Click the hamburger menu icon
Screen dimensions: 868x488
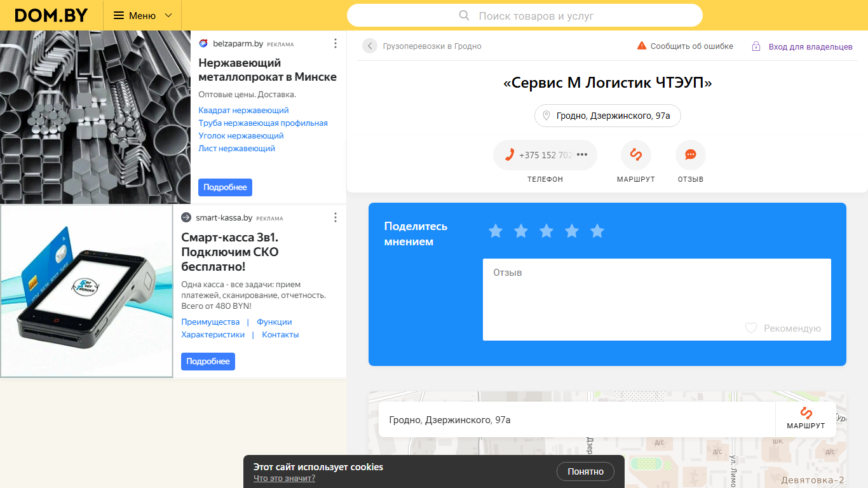118,15
